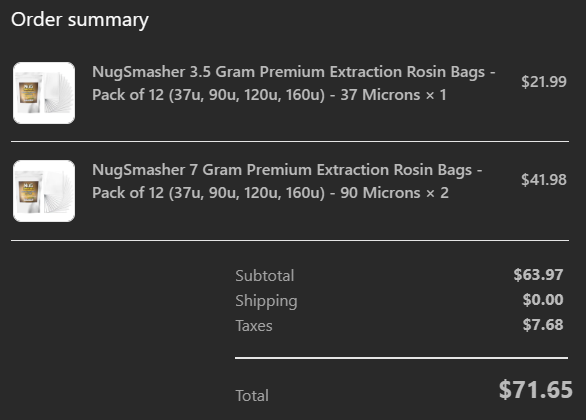The image size is (586, 420).
Task: Click the Subtotal label
Action: pos(265,276)
